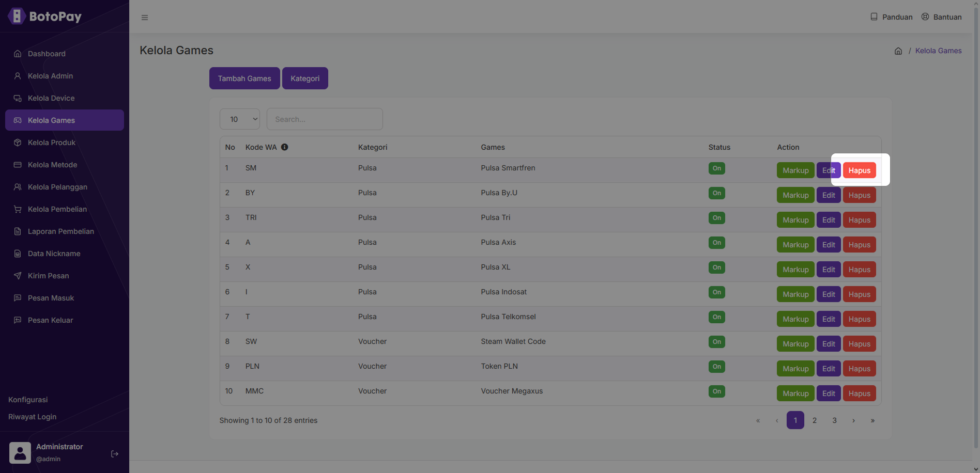
Task: Click the BotoPay logo
Action: click(45, 16)
